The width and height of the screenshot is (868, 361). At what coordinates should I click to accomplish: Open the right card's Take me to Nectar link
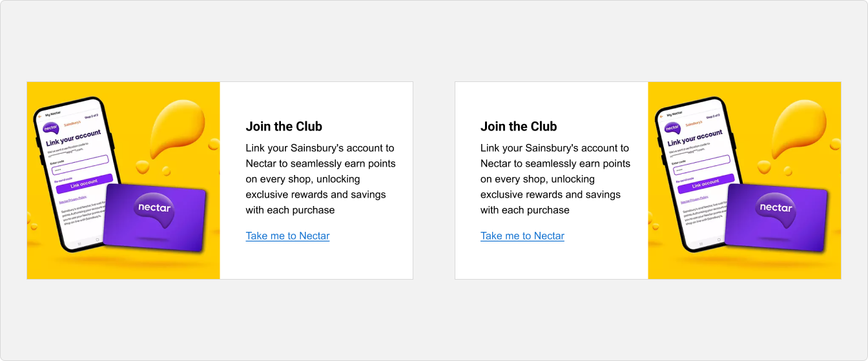coord(522,236)
